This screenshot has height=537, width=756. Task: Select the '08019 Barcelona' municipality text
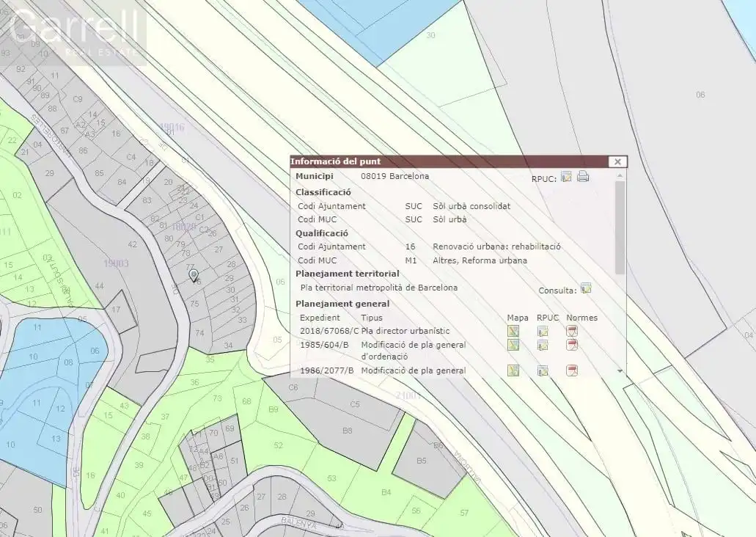click(395, 176)
